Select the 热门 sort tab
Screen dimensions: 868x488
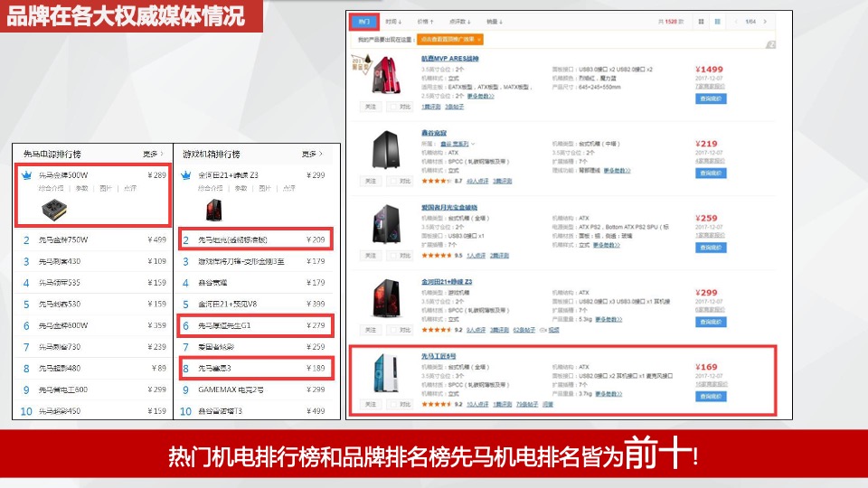coord(364,22)
